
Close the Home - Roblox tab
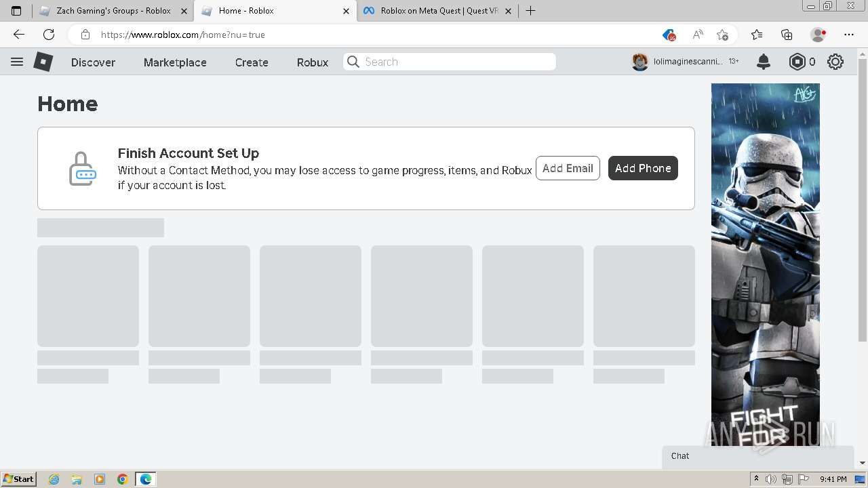[x=347, y=11]
